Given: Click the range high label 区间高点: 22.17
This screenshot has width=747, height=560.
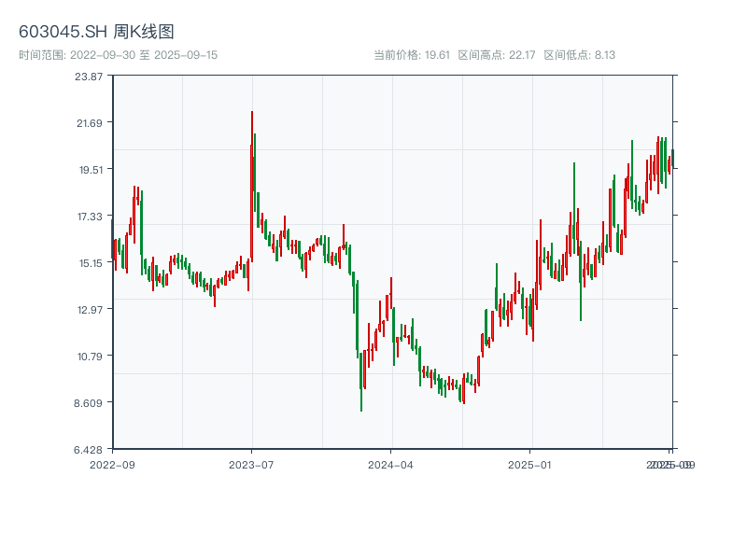Looking at the screenshot, I should click(497, 55).
